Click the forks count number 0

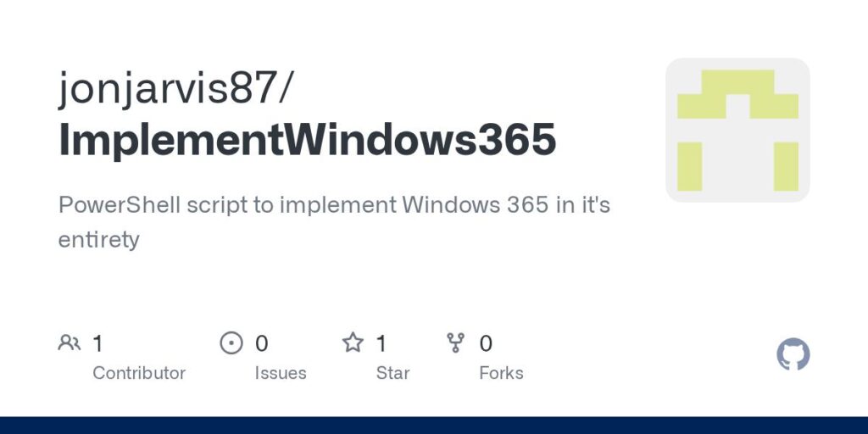[x=486, y=344]
